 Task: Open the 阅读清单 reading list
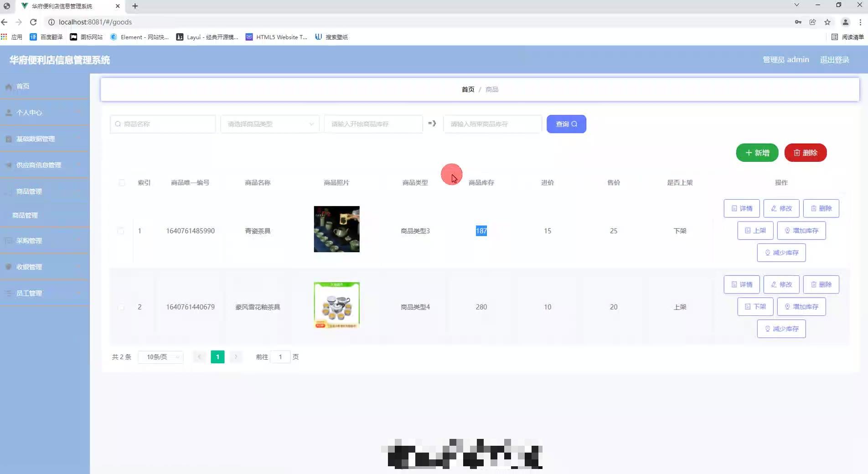(x=847, y=37)
